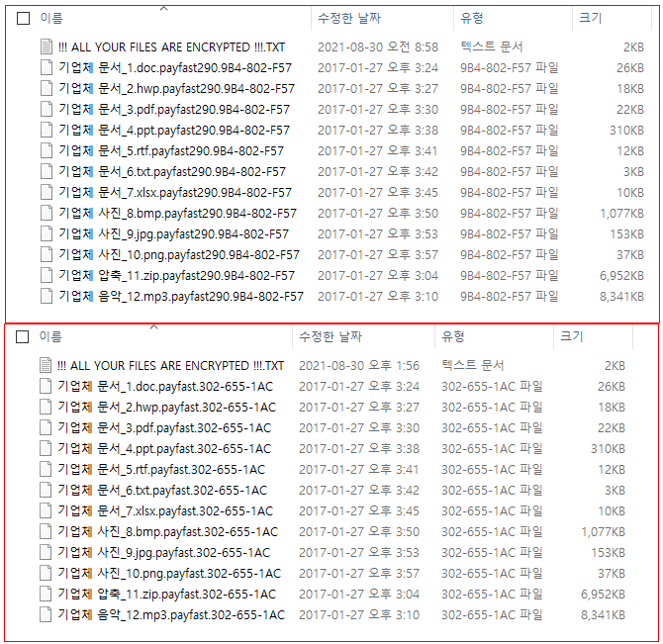663x644 pixels.
Task: Select icon of 기업체 문서_6.txt.payfast290.9B4-802-F57
Action: pyautogui.click(x=47, y=171)
